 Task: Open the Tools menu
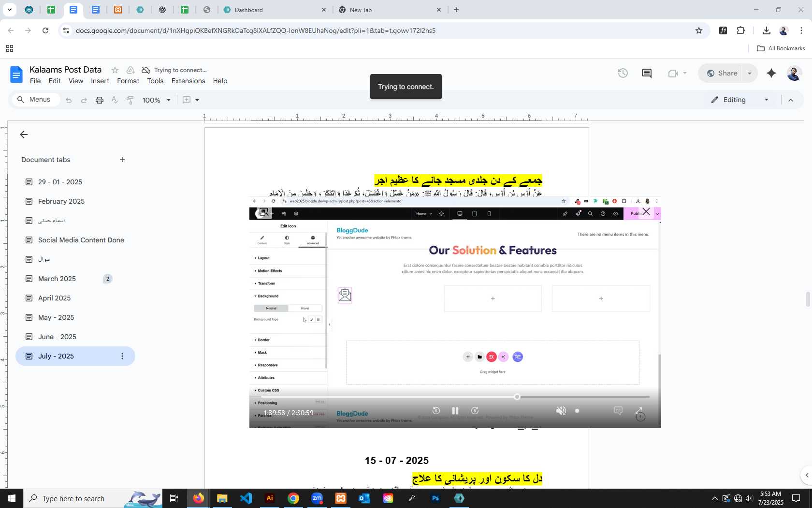pos(155,81)
